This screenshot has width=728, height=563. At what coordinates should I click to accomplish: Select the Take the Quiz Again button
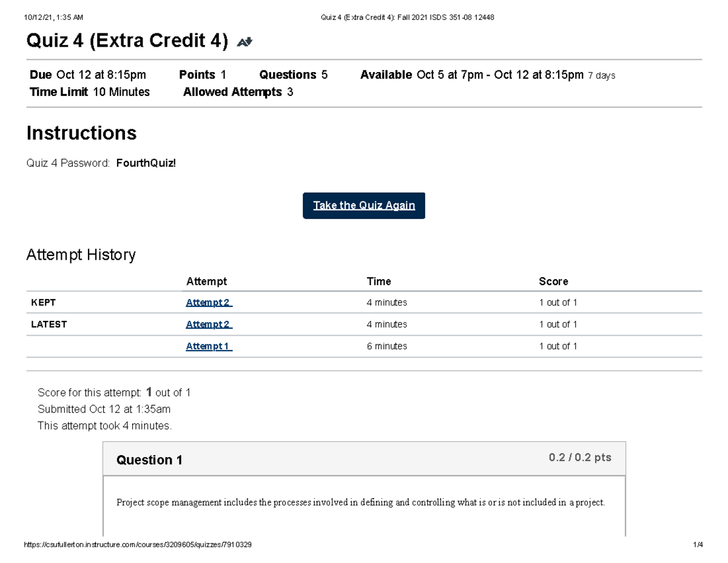coord(363,205)
